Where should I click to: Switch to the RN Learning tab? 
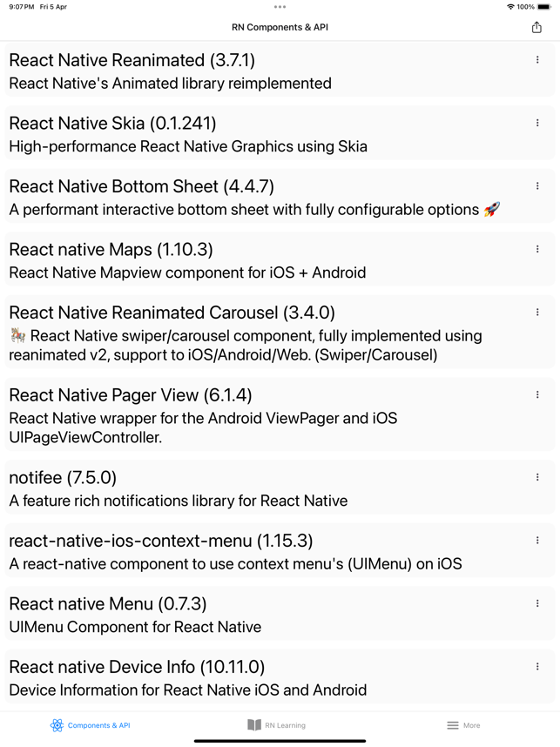(276, 725)
